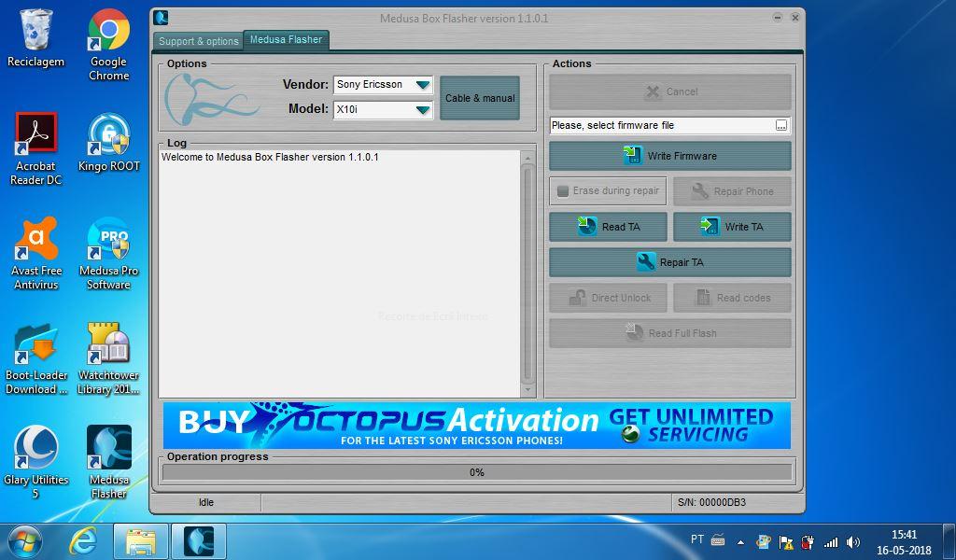Click Direct Unlock button

point(608,298)
